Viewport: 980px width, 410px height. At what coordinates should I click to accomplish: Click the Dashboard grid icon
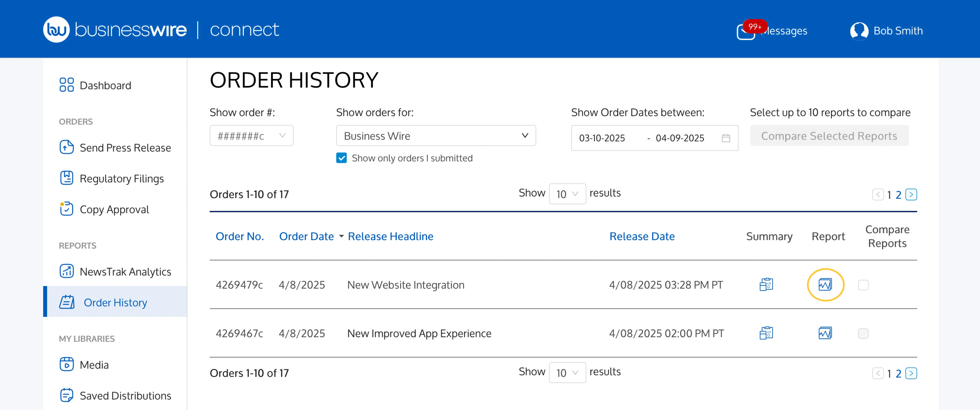click(67, 85)
